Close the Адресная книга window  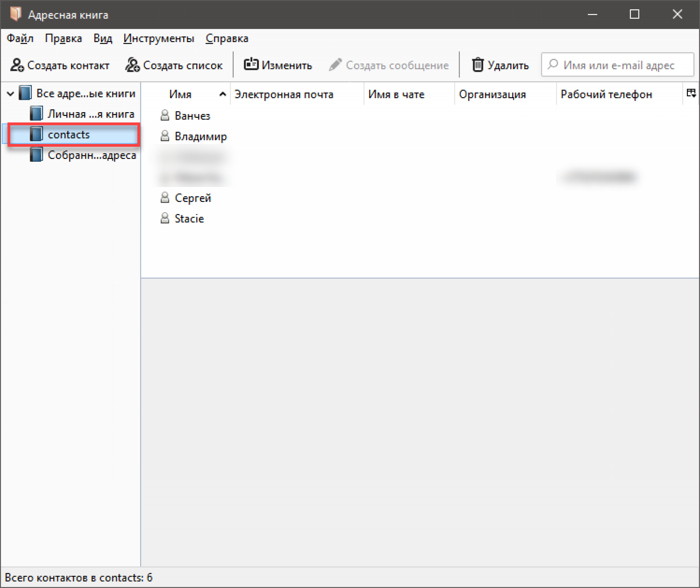tap(677, 14)
